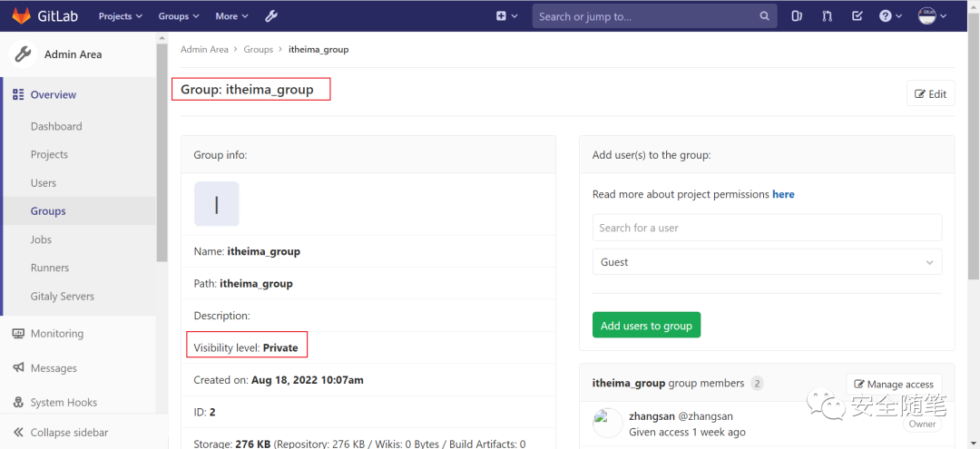Click the Groups breadcrumb link
Viewport: 980px width, 449px height.
pos(258,49)
